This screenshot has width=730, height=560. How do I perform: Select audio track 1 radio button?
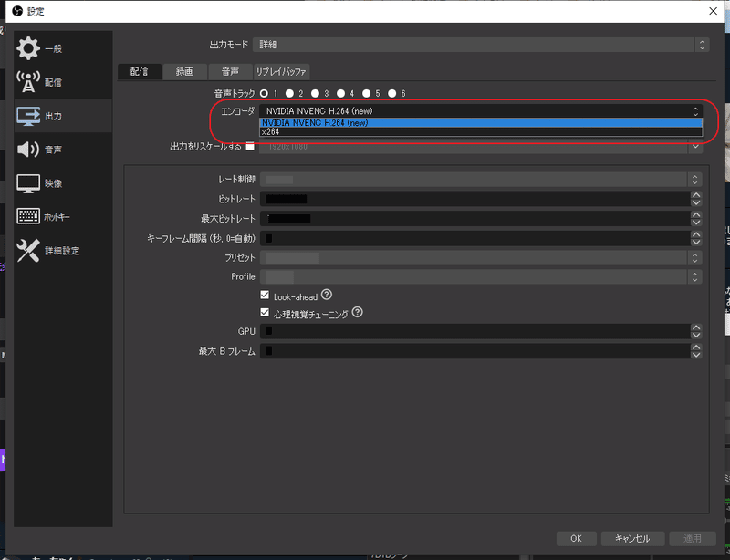(264, 94)
